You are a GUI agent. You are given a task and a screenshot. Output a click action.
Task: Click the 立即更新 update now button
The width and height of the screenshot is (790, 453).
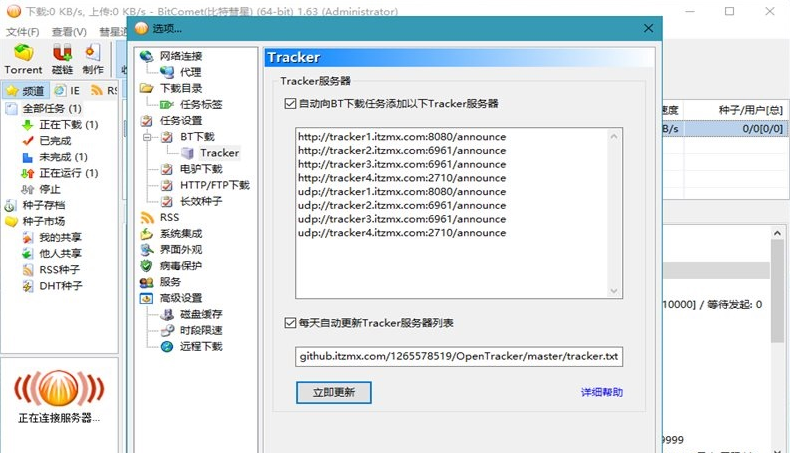(x=334, y=393)
